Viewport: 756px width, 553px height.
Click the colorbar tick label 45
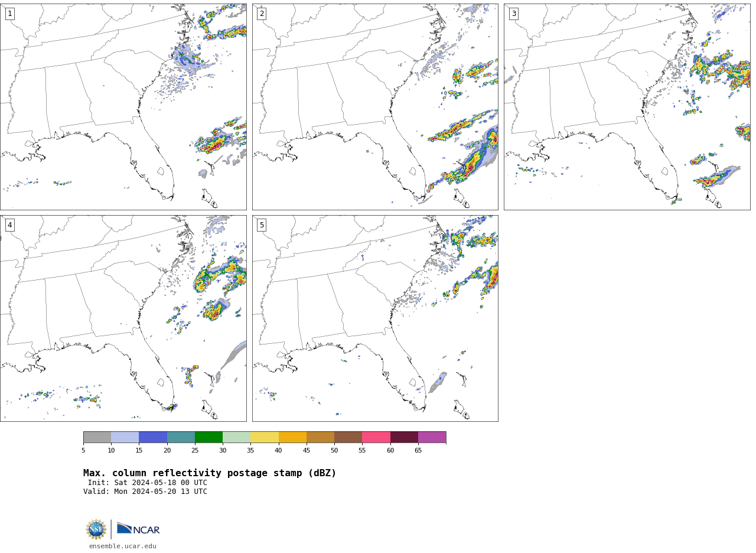click(307, 451)
